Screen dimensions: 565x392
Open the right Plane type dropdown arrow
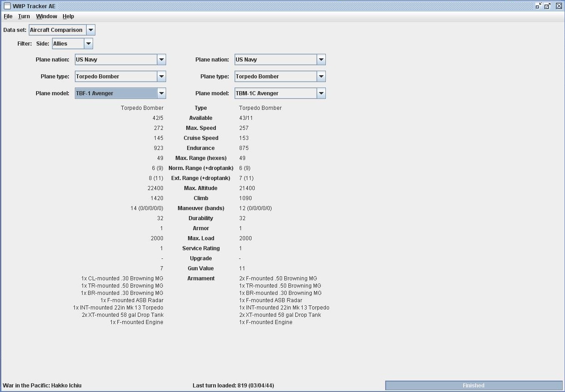click(321, 77)
